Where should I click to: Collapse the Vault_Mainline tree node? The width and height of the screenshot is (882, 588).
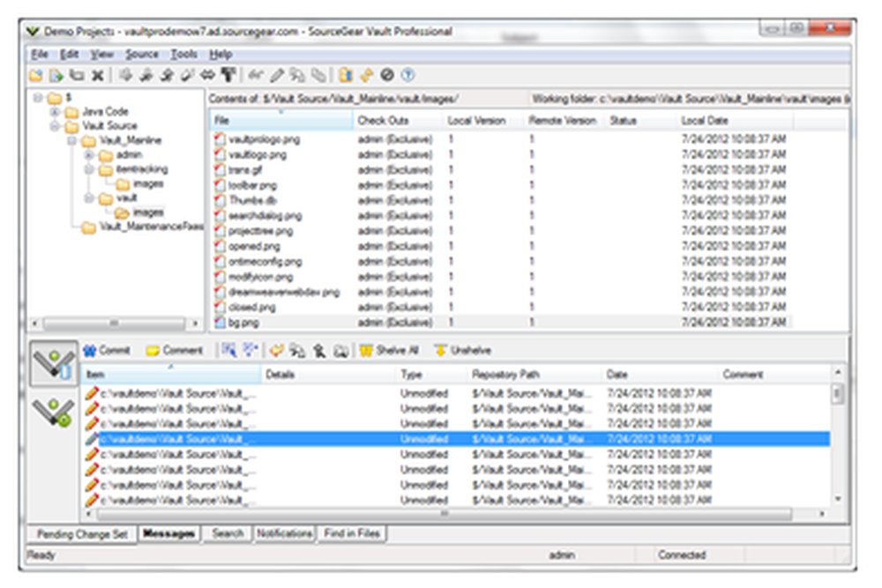tap(72, 140)
